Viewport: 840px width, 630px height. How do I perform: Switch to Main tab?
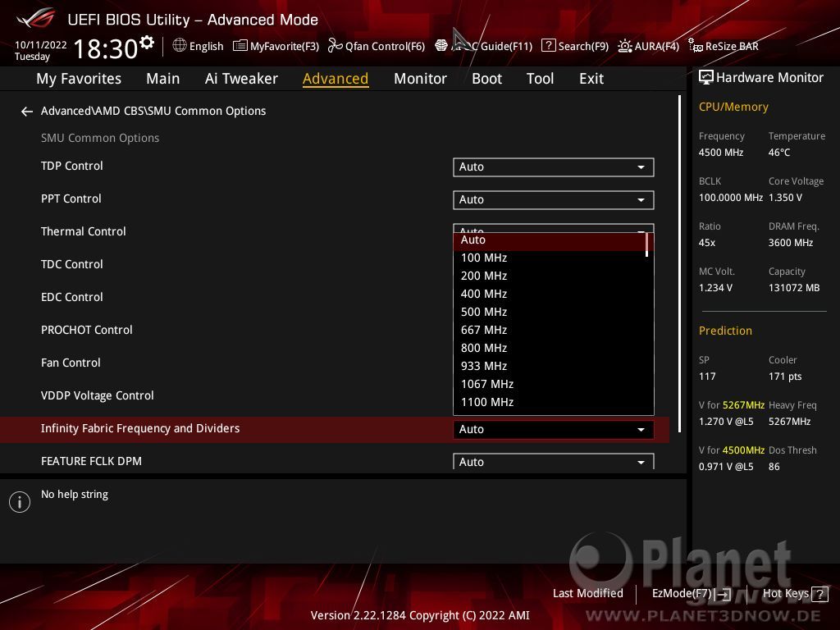click(x=163, y=79)
